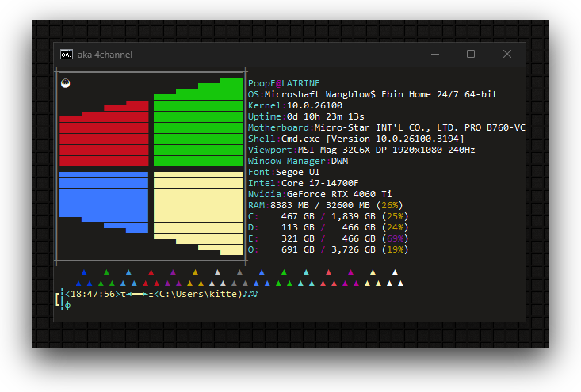This screenshot has height=392, width=581.
Task: Click the 'Viewport' label
Action: click(x=269, y=150)
